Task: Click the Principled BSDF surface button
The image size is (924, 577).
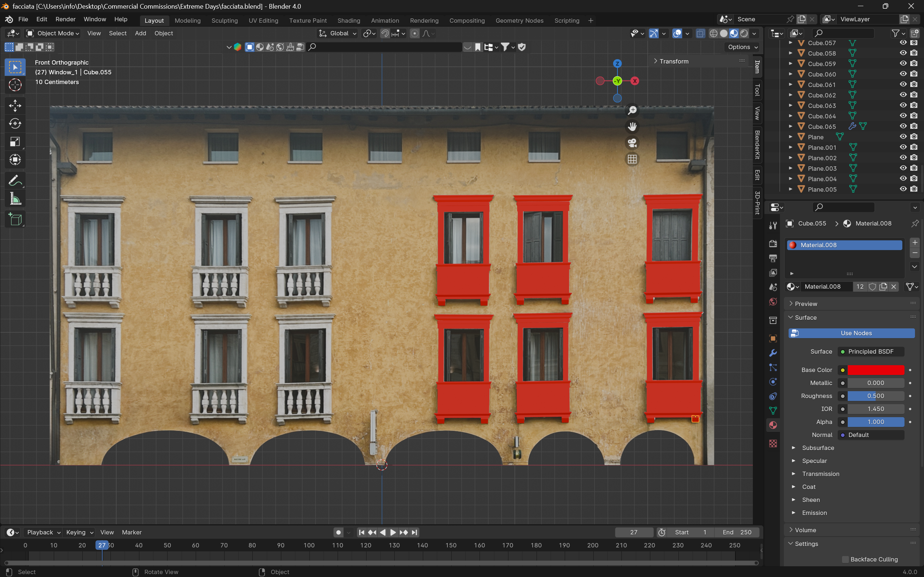Action: (871, 351)
